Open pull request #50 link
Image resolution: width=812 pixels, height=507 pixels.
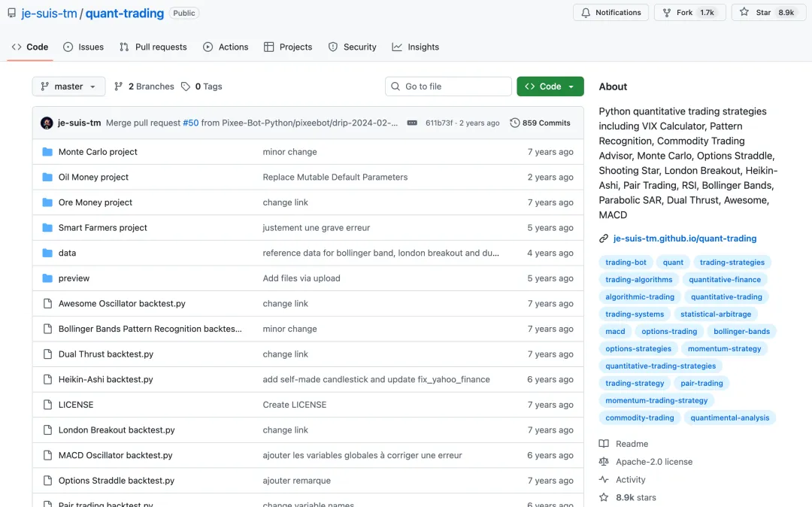[190, 123]
